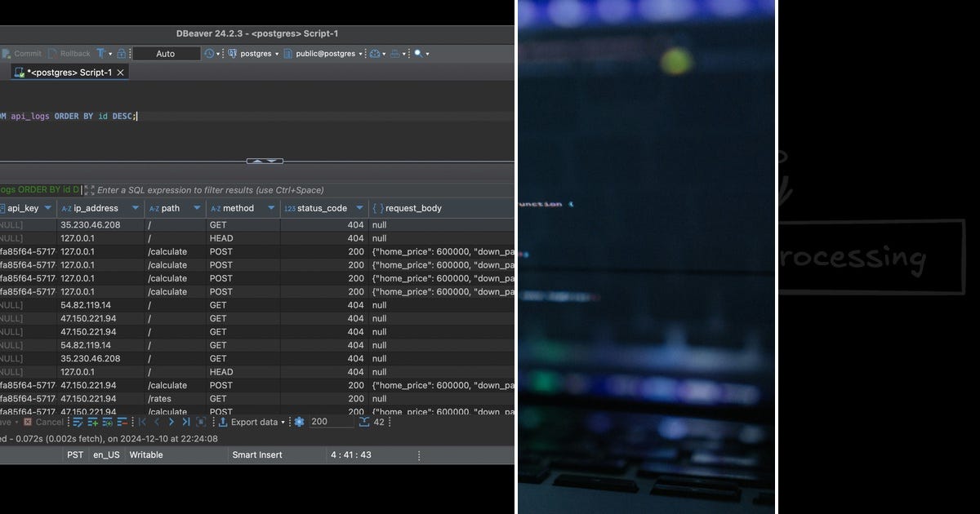Click the database dashboard gauge icon

375,54
